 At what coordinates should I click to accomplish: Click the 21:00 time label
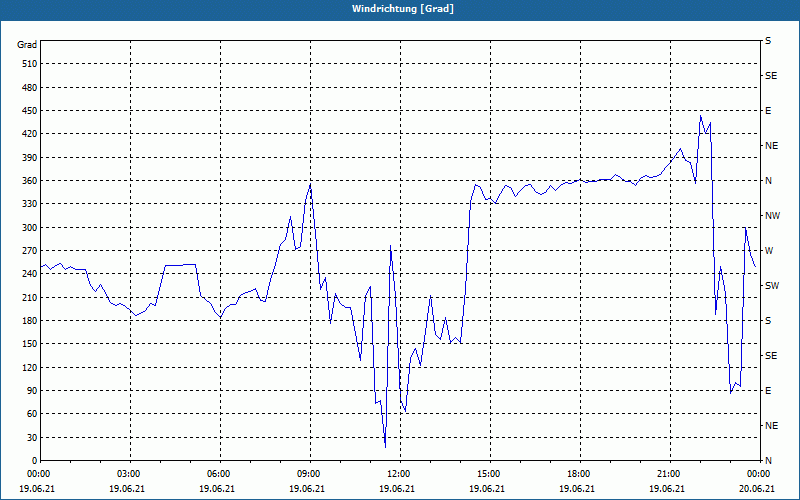point(666,474)
